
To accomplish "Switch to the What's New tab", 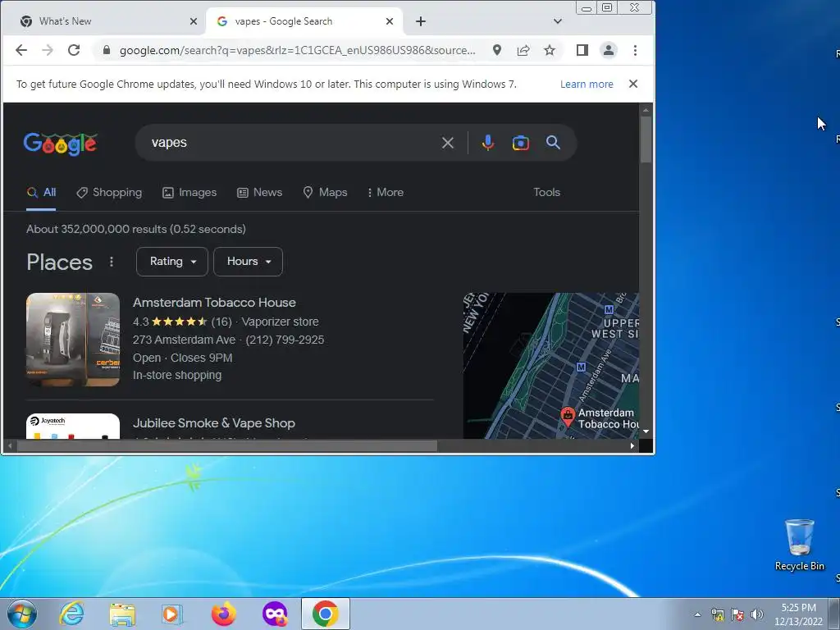I will click(x=104, y=21).
